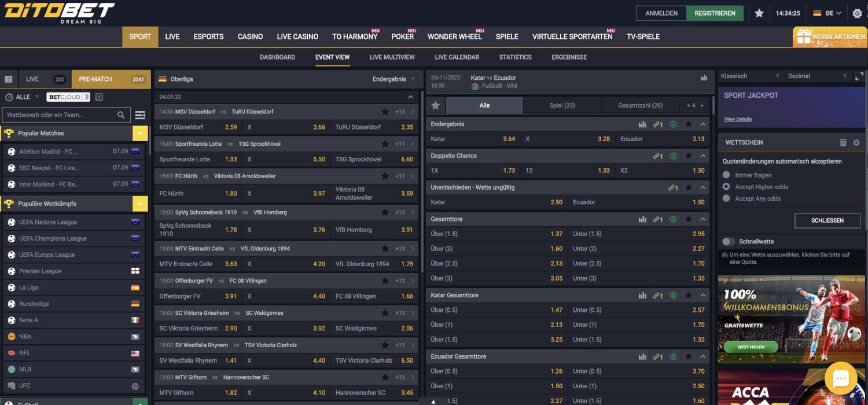
Task: Click the search magnifier in team search box
Action: click(x=121, y=115)
